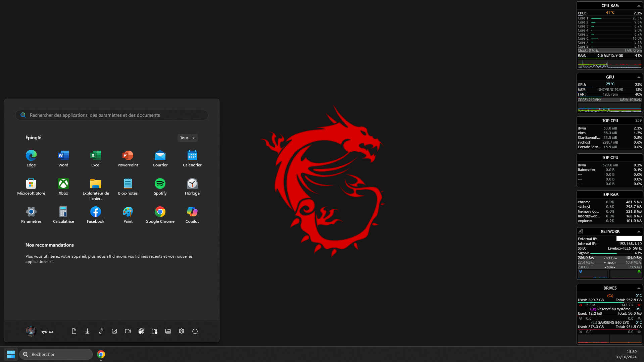Screen dimensions: 644x362
Task: Click the Nos recommandations heading
Action: [x=50, y=245]
